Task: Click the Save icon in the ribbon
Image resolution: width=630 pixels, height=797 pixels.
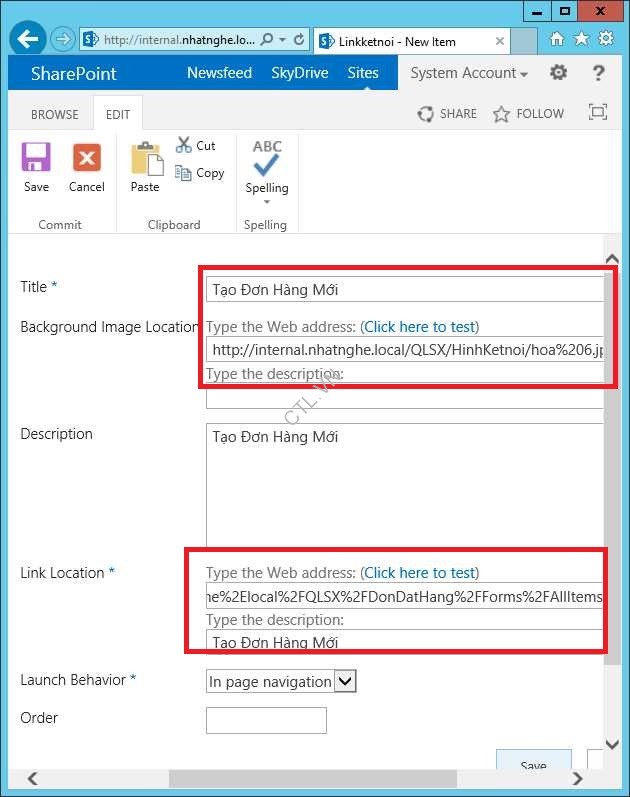Action: coord(36,159)
